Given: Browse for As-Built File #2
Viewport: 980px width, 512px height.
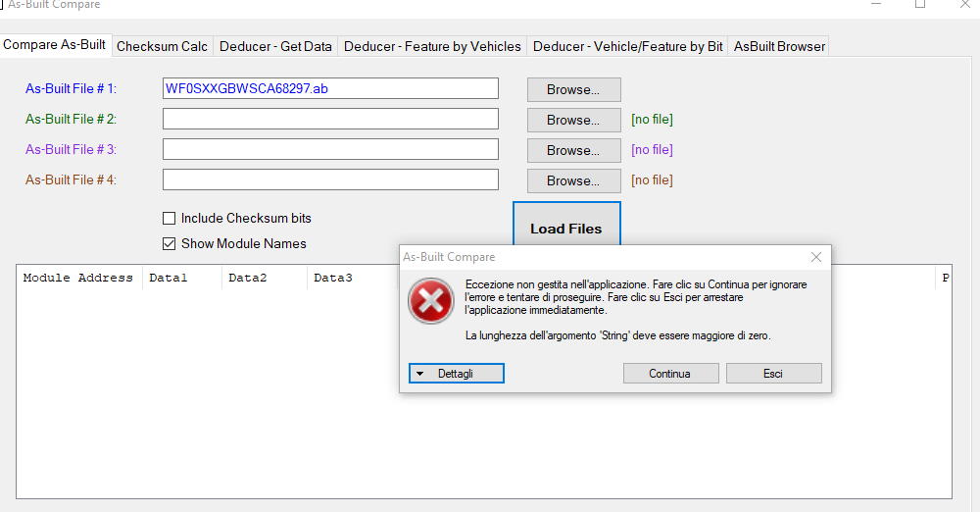Looking at the screenshot, I should coord(573,120).
